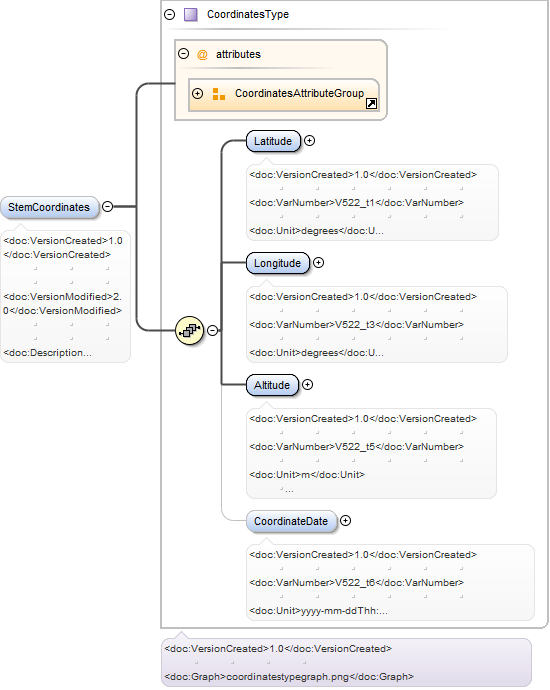Select the CoordinatesAttributeGroup label

(299, 93)
